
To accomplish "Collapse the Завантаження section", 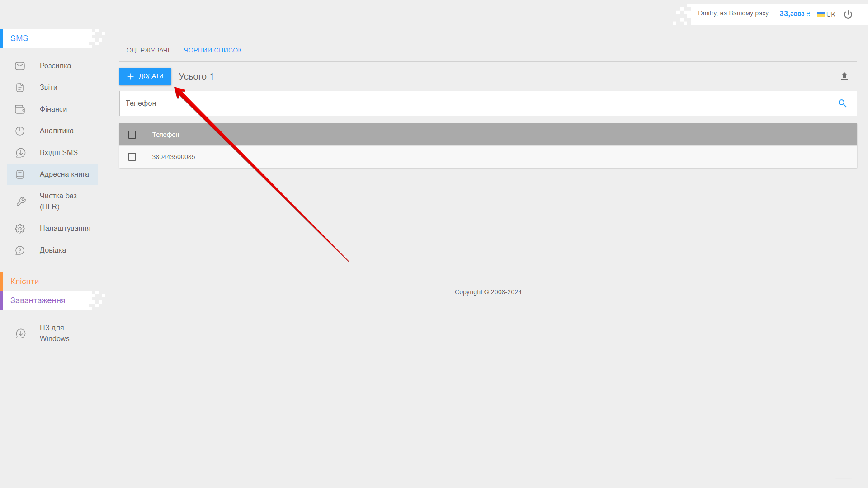I will click(38, 300).
